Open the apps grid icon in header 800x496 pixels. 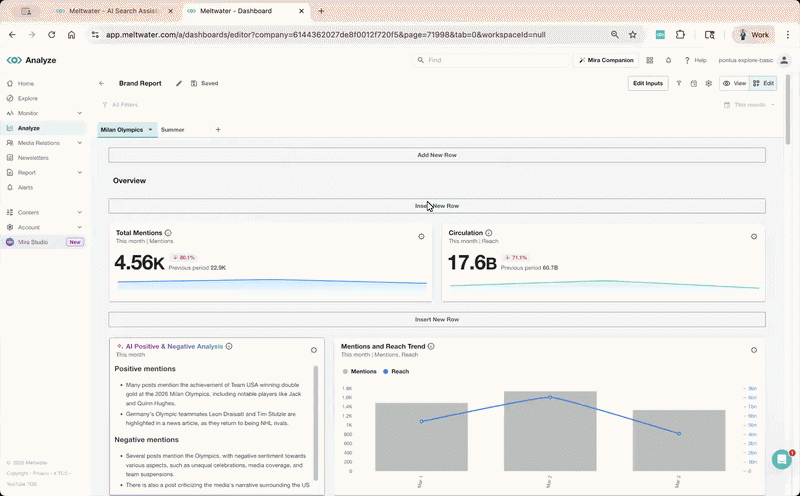click(649, 60)
